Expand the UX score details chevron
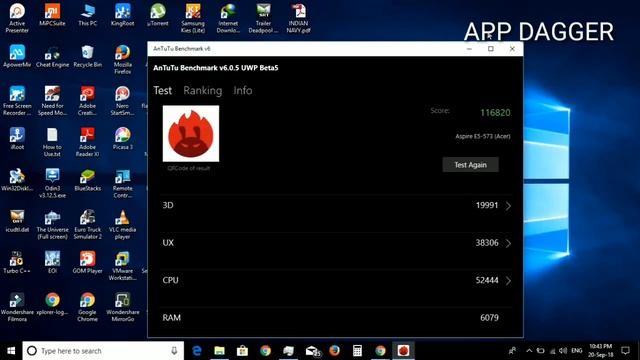Screen dimensions: 640x360 pyautogui.click(x=508, y=243)
